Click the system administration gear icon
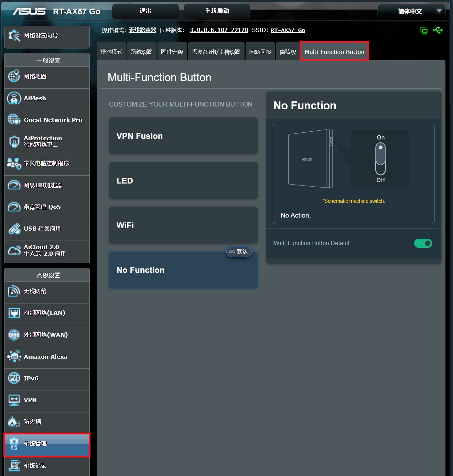 (x=14, y=443)
